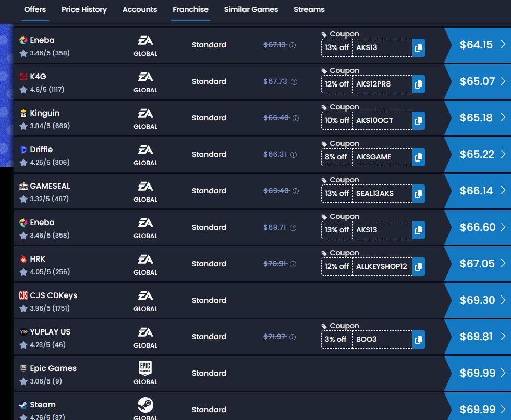511x420 pixels.
Task: Click the Driffle store icon
Action: tap(23, 150)
